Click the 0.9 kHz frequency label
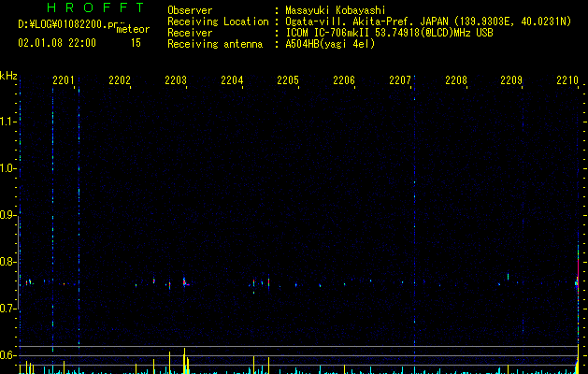Viewport: 588px width, 374px height. coord(7,215)
